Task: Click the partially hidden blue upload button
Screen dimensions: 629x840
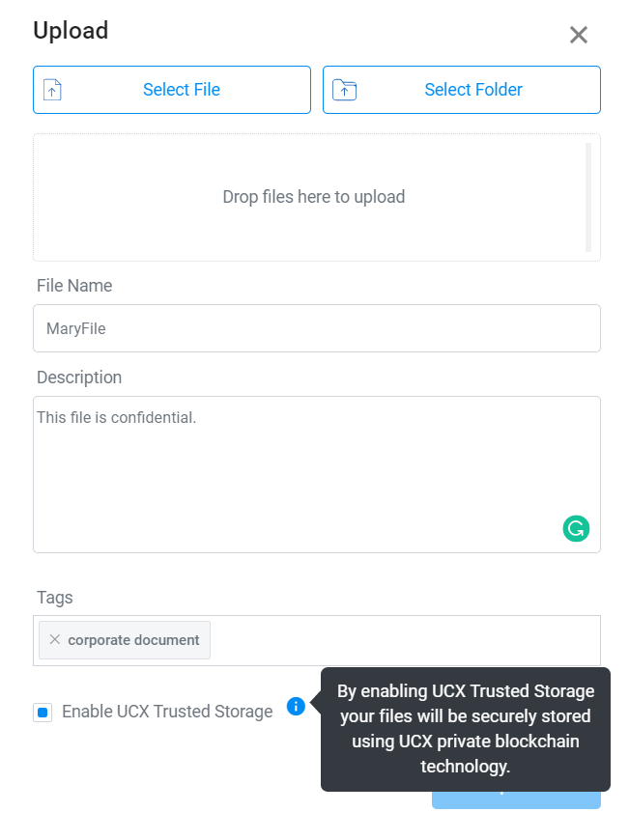Action: click(515, 800)
